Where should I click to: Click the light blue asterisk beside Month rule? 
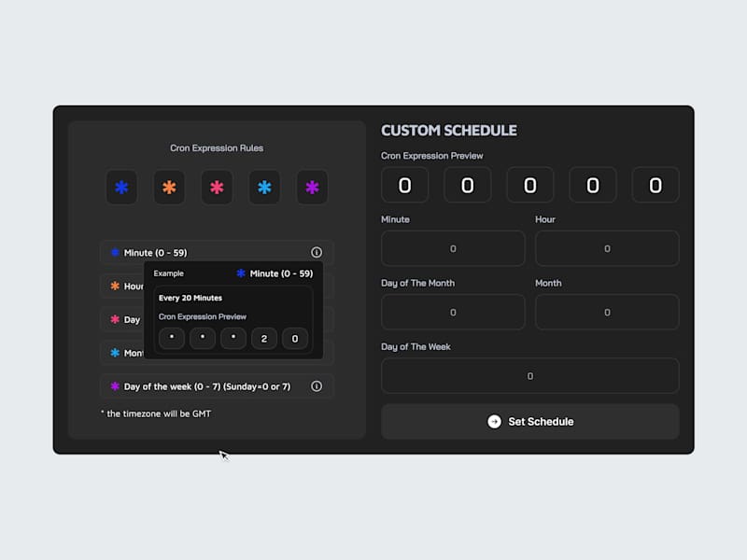point(115,353)
